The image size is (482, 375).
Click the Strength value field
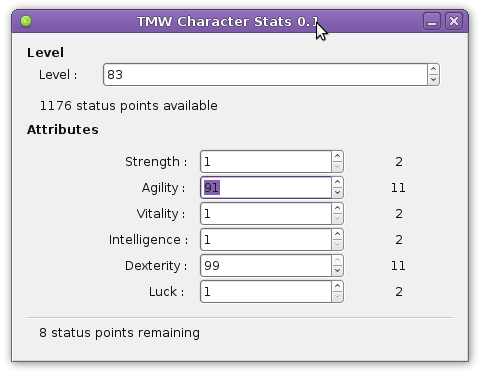pos(266,162)
